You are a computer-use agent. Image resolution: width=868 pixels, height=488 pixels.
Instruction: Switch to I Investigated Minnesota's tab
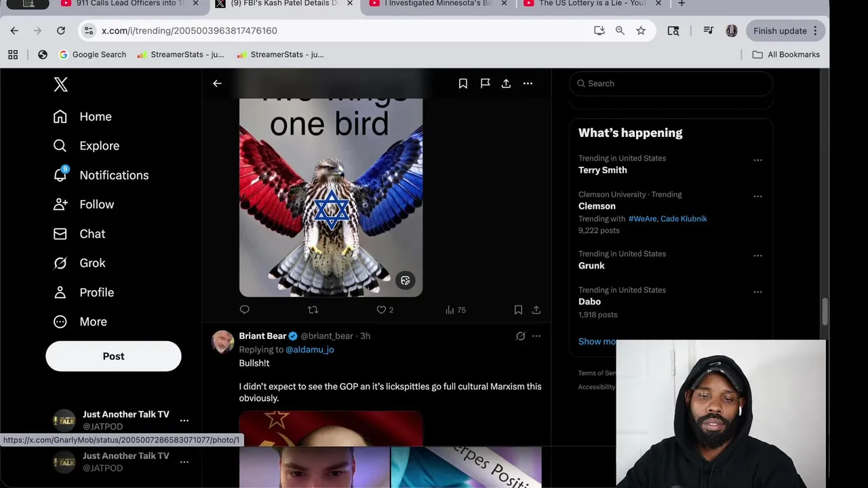point(437,4)
